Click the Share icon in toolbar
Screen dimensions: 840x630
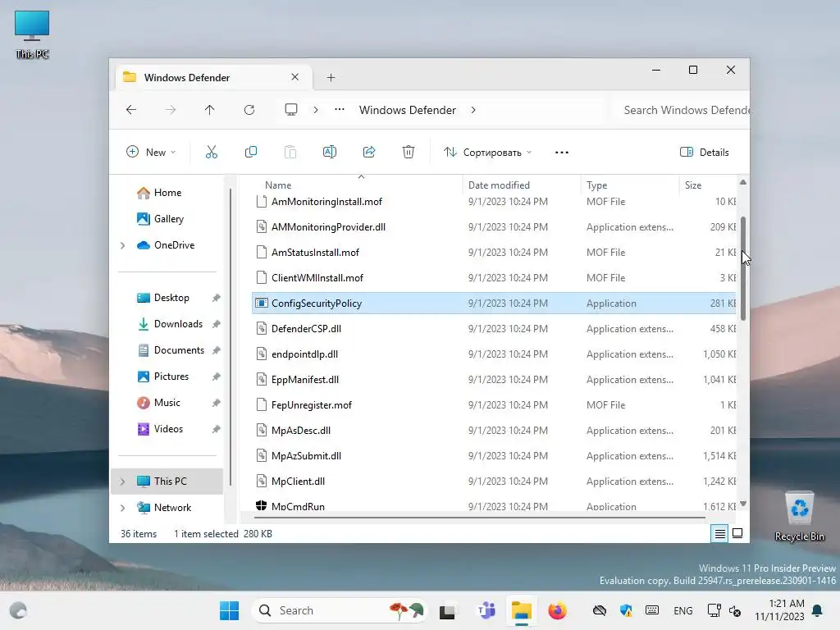[369, 152]
